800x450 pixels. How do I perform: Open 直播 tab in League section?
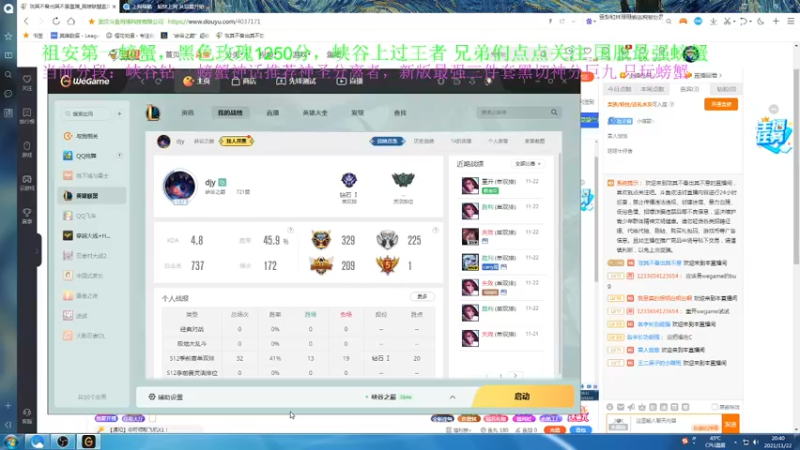coord(272,113)
